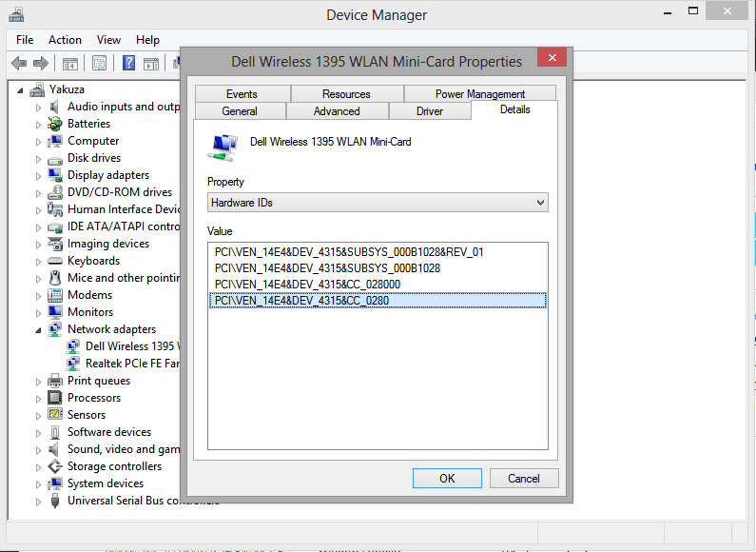Click the Keyboards category icon

click(x=55, y=261)
